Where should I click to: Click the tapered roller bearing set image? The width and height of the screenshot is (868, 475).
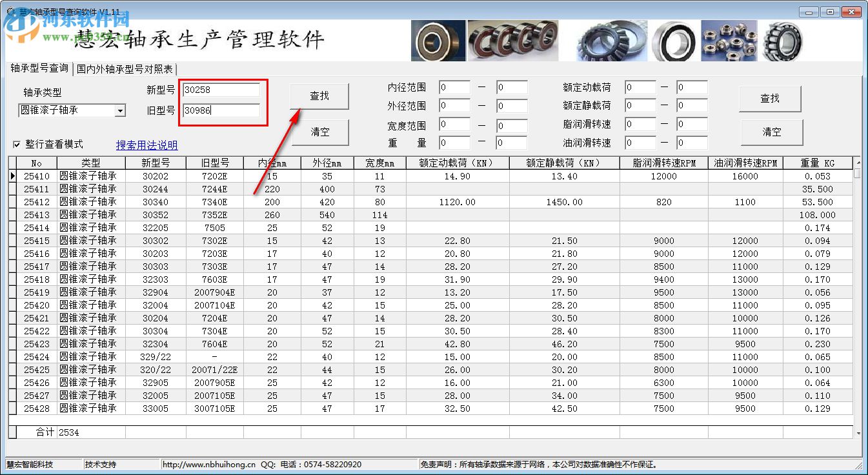pyautogui.click(x=513, y=40)
